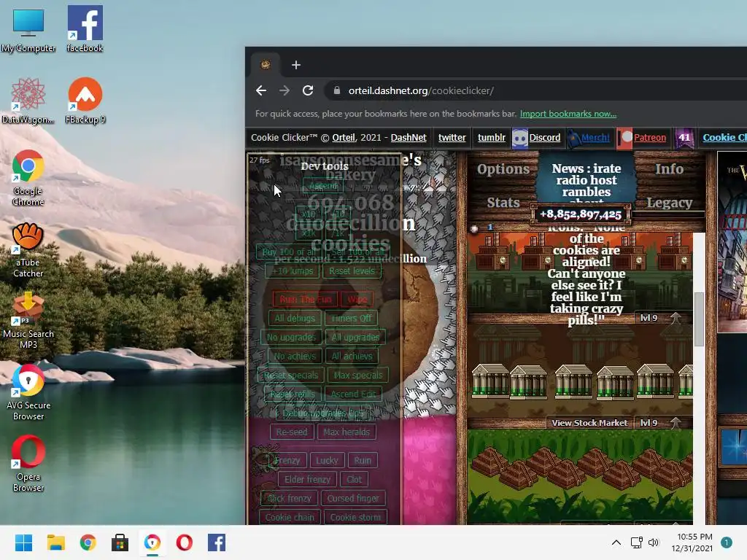Open the twitter link
This screenshot has width=747, height=560.
(452, 138)
